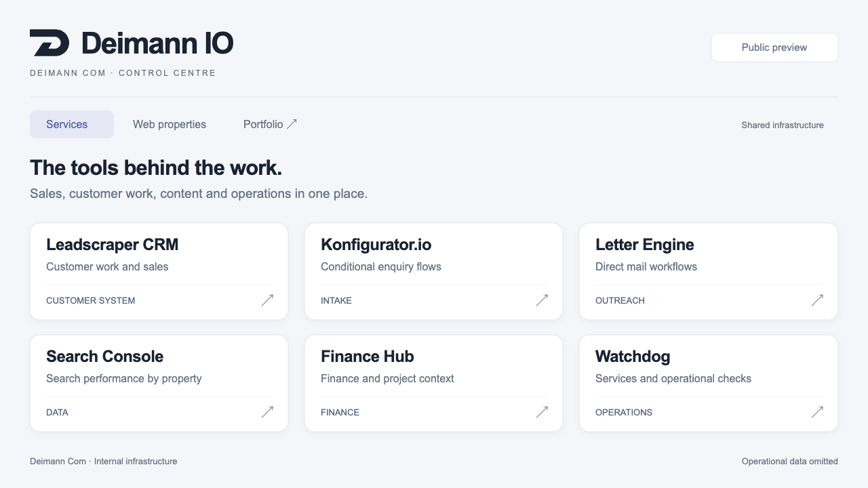Click the Konfigurator.io card arrow icon

(542, 300)
